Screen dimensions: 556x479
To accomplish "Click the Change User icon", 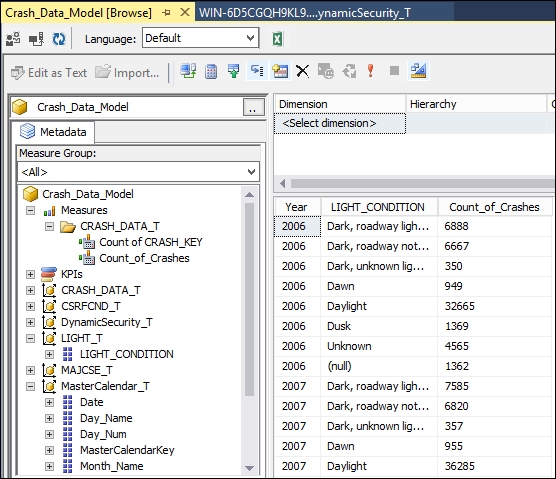I will coord(13,39).
